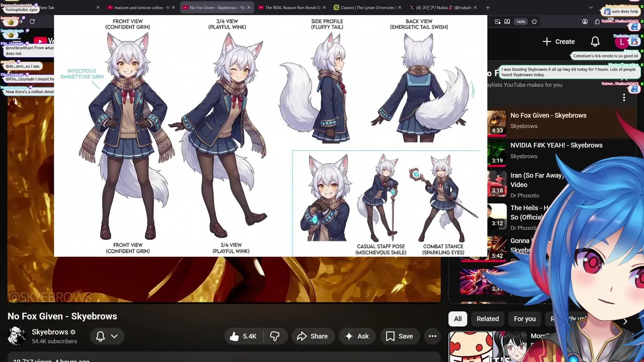
Task: Open the account avatar L menu
Action: tap(622, 42)
